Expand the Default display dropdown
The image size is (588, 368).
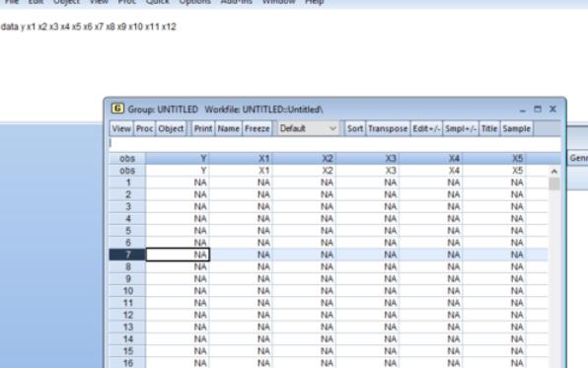pyautogui.click(x=308, y=128)
